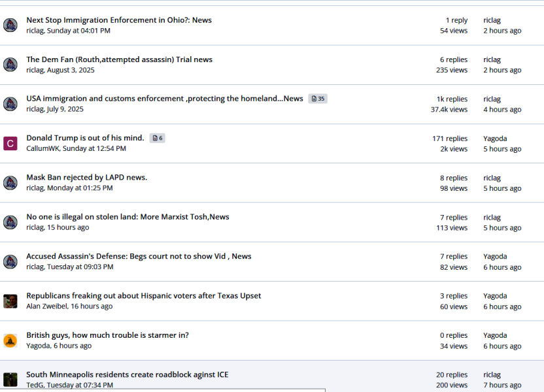Open 'No one is illegal on stolen land' thread
Screen dimensions: 544x392
tap(127, 217)
